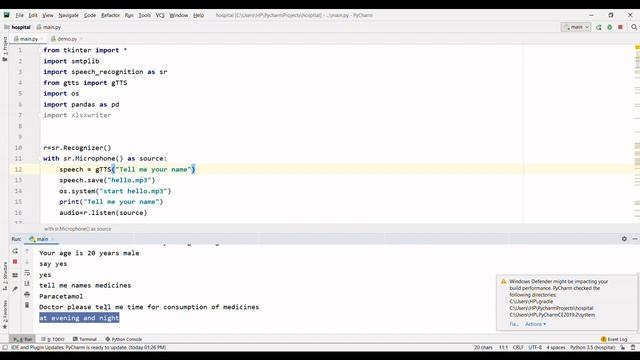
Task: Click the lock icon in the status bar
Action: pyautogui.click(x=623, y=347)
